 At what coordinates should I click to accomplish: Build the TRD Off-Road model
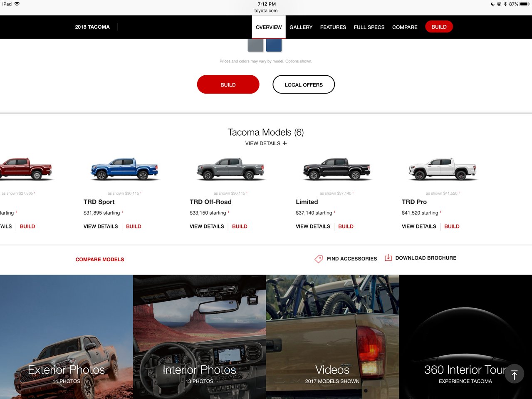click(240, 226)
